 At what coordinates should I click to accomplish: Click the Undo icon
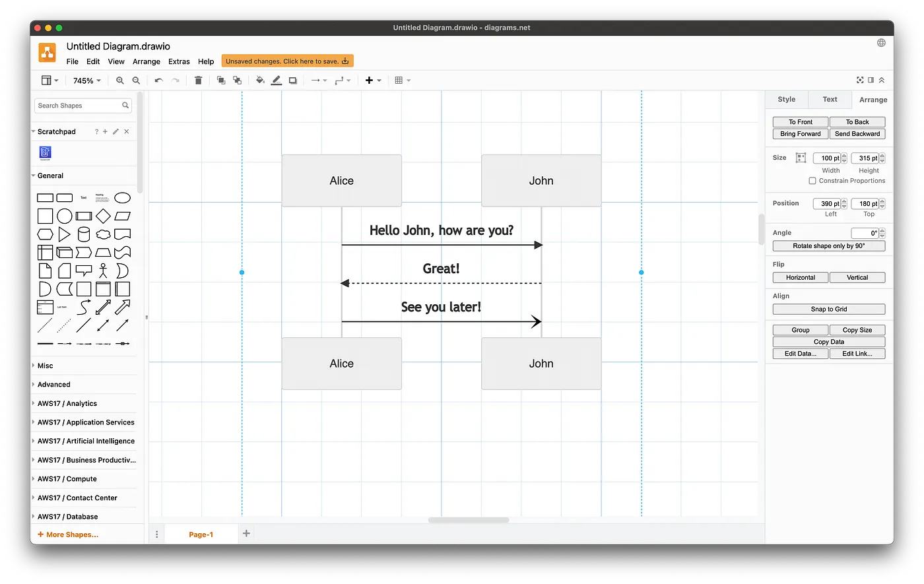tap(158, 80)
